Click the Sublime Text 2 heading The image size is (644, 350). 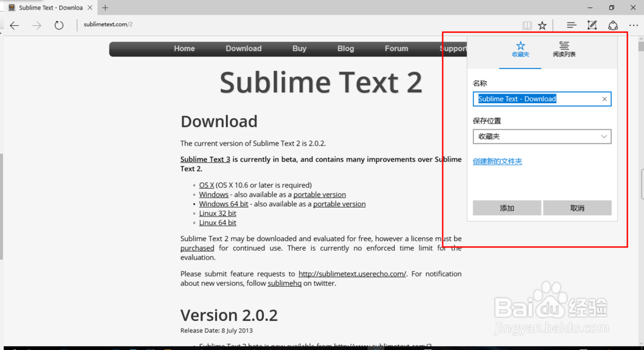(321, 83)
